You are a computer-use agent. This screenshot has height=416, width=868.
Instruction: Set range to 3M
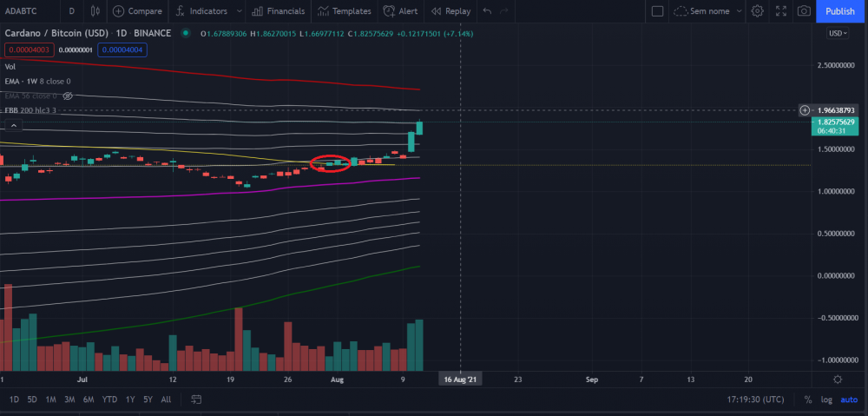pos(69,399)
